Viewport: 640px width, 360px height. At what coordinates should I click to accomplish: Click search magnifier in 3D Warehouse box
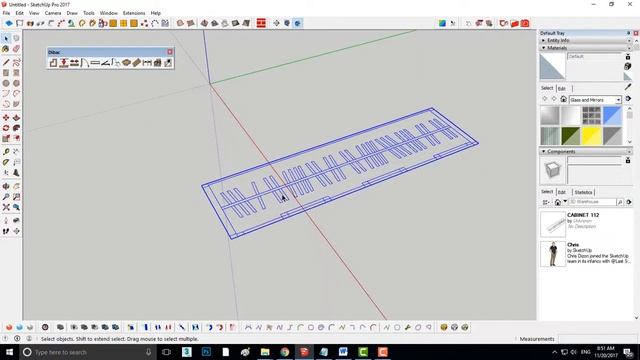pos(620,202)
